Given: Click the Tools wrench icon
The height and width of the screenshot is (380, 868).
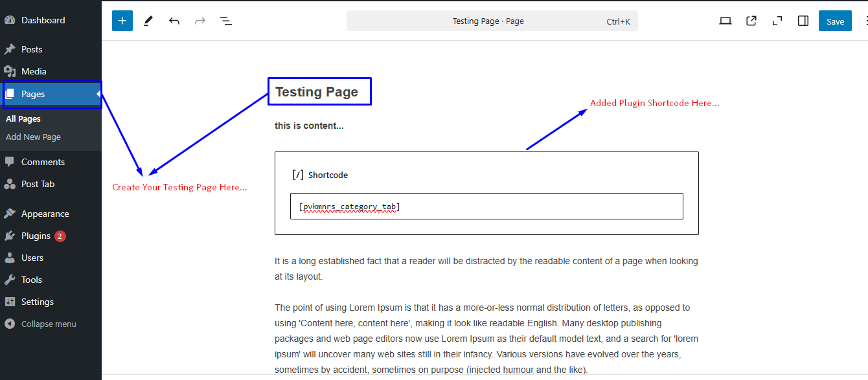Looking at the screenshot, I should pyautogui.click(x=10, y=280).
